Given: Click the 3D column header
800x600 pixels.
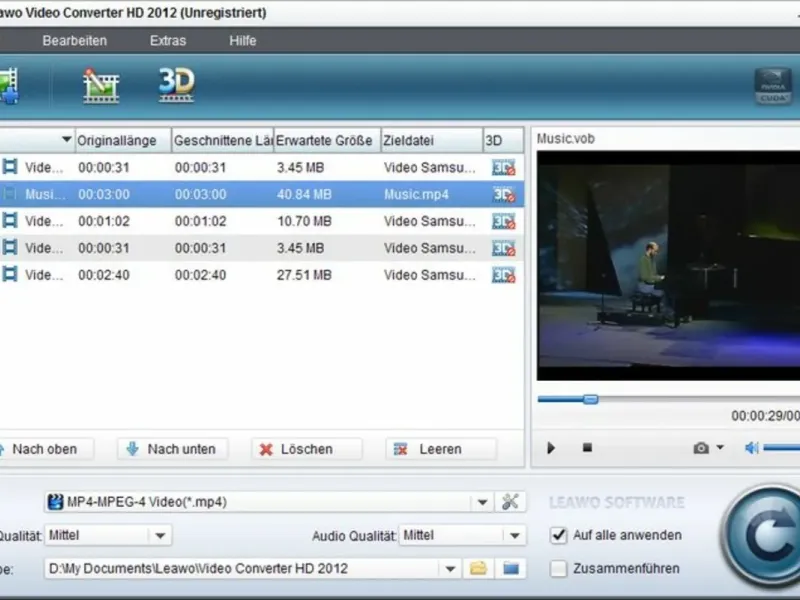Looking at the screenshot, I should pos(503,140).
